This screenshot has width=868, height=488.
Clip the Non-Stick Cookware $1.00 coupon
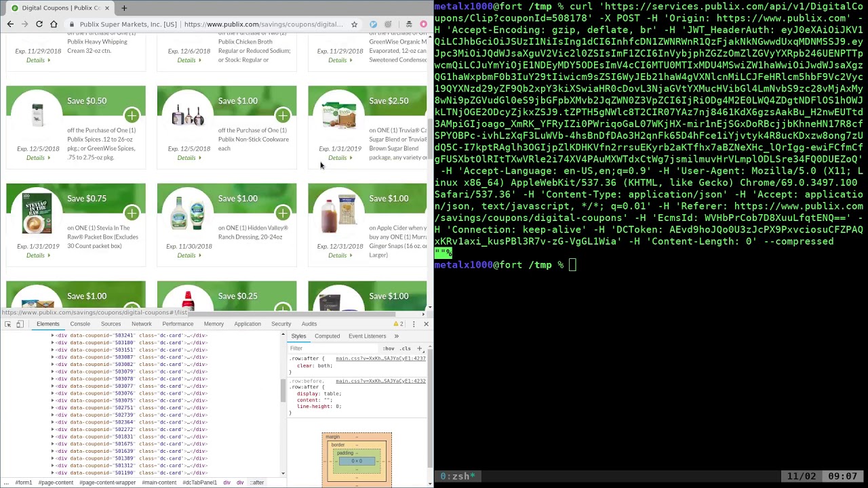tap(283, 115)
